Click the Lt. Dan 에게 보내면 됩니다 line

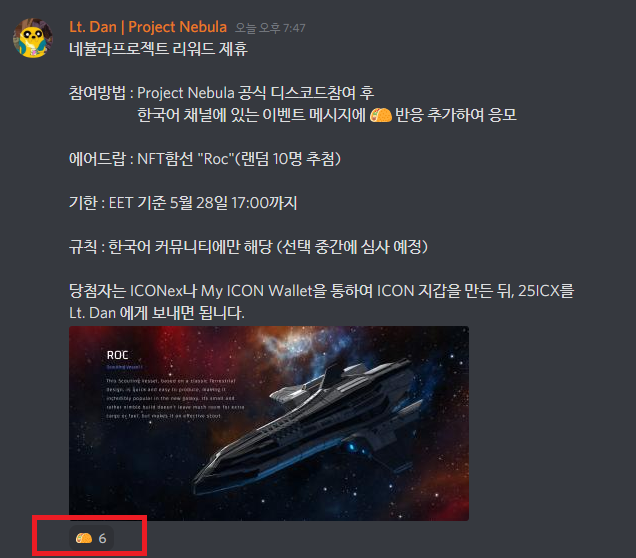click(x=157, y=313)
